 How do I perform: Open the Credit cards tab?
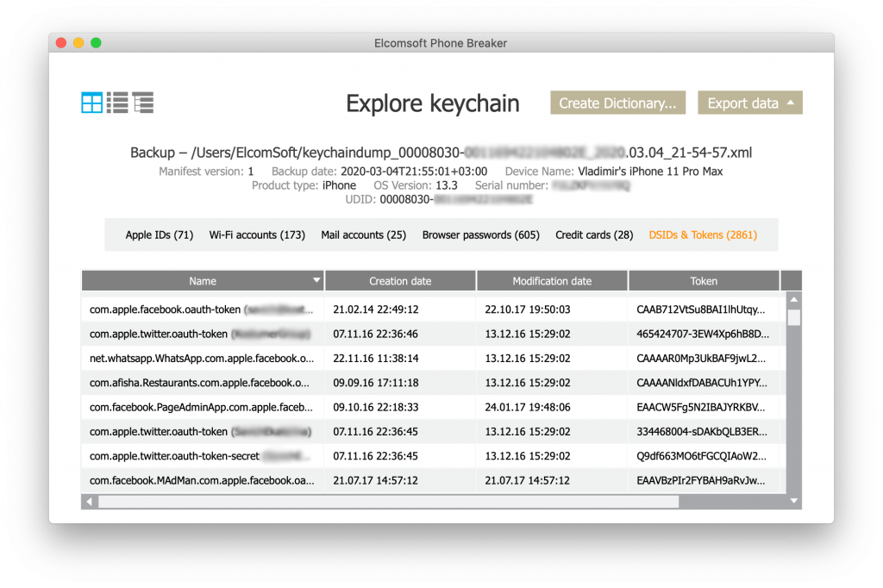click(593, 234)
